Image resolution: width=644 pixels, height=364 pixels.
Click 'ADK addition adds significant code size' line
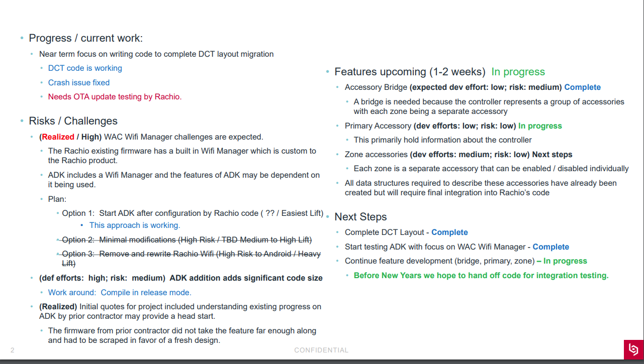(x=181, y=278)
